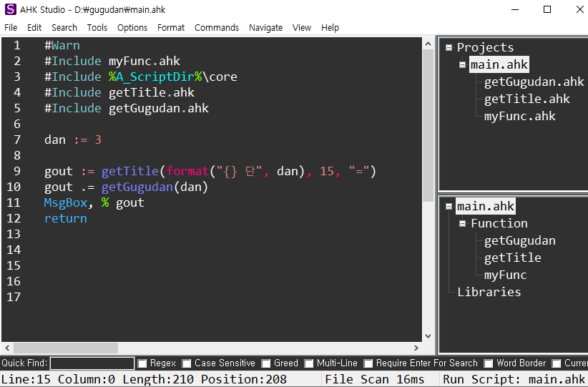Click the AHK Studio title bar icon

point(9,9)
